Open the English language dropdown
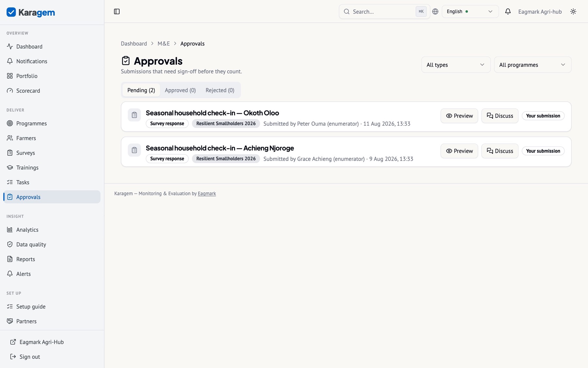Screen dimensions: 588x368 [470, 11]
